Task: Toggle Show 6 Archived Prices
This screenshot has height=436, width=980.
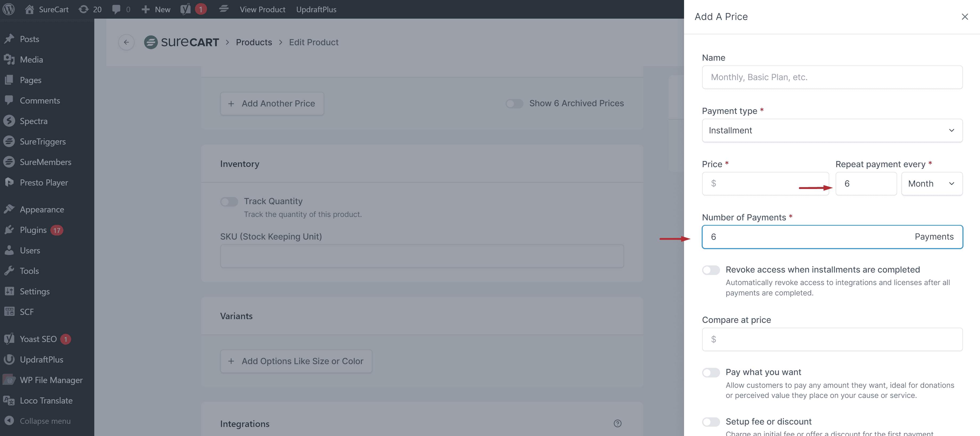Action: coord(514,103)
